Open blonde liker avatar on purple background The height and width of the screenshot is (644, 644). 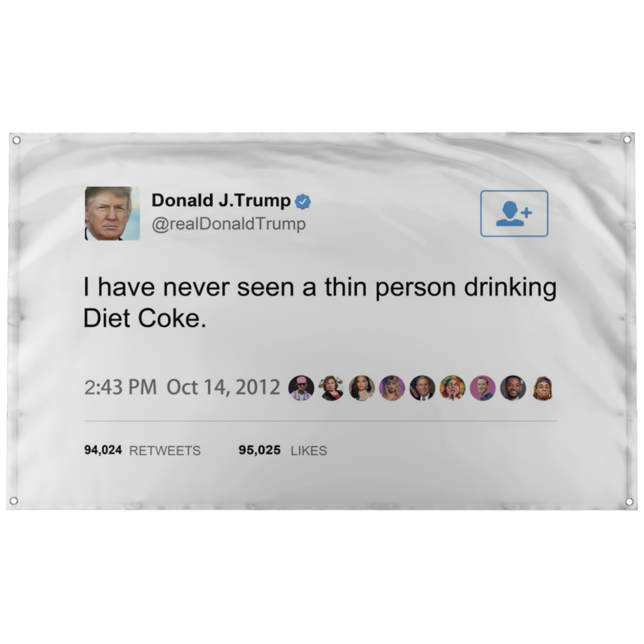pyautogui.click(x=392, y=388)
